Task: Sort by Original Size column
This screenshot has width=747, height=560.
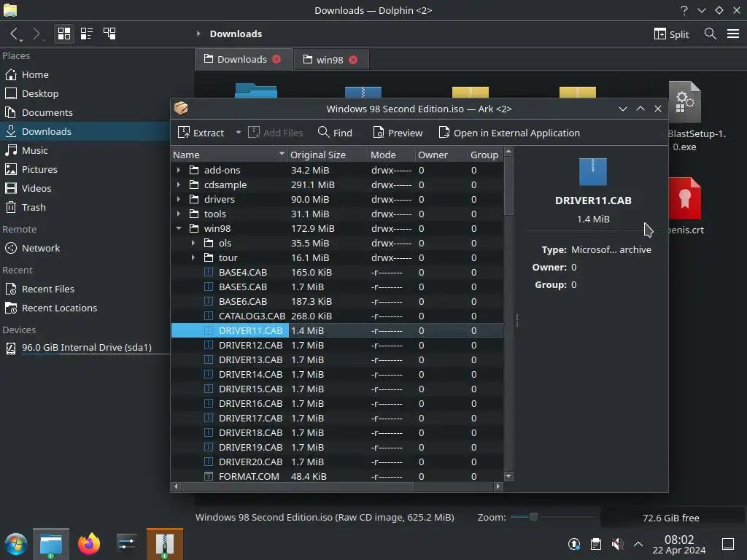Action: pyautogui.click(x=328, y=155)
